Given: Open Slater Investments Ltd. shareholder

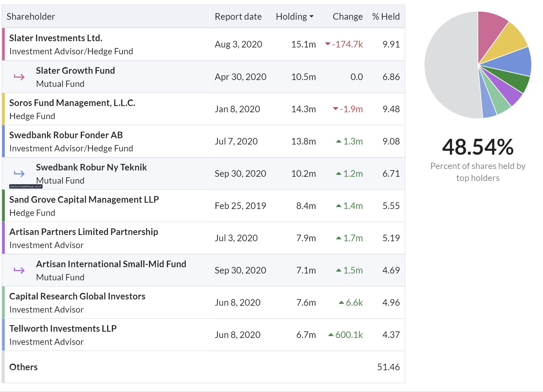Looking at the screenshot, I should click(x=56, y=38).
